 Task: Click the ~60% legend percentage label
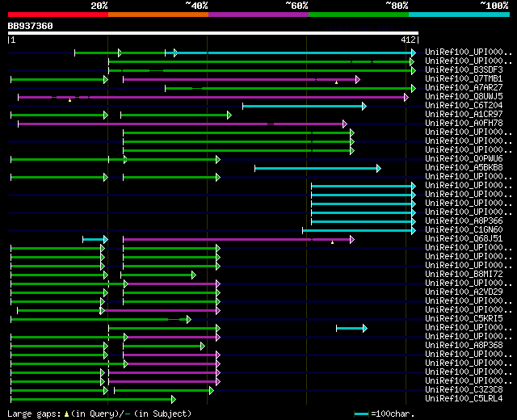pos(296,6)
